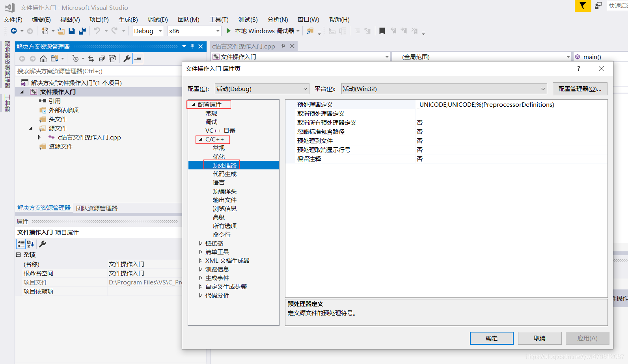Screen dimensions: 628x364
Task: Expand the 链接器 node in property tree
Action: [x=201, y=243]
